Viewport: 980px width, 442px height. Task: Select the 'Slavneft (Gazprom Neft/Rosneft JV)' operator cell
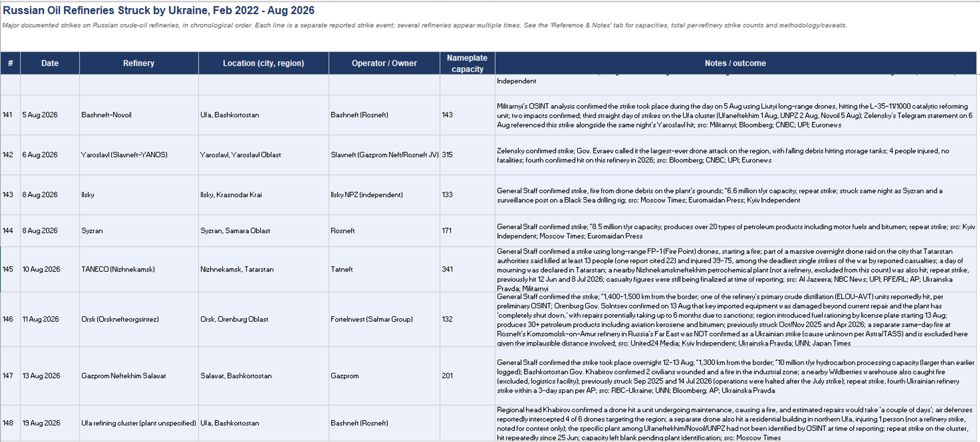coord(384,155)
